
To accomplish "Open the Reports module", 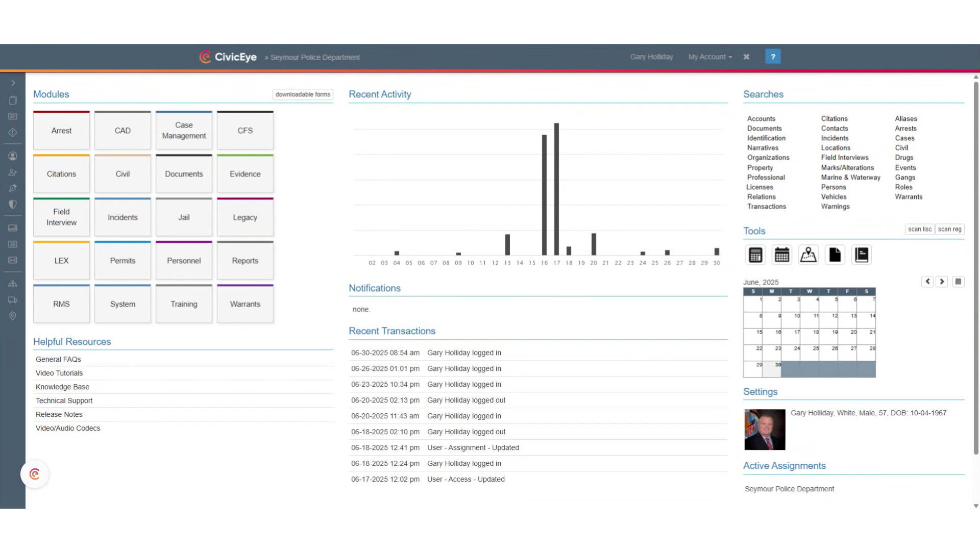I will coord(245,261).
